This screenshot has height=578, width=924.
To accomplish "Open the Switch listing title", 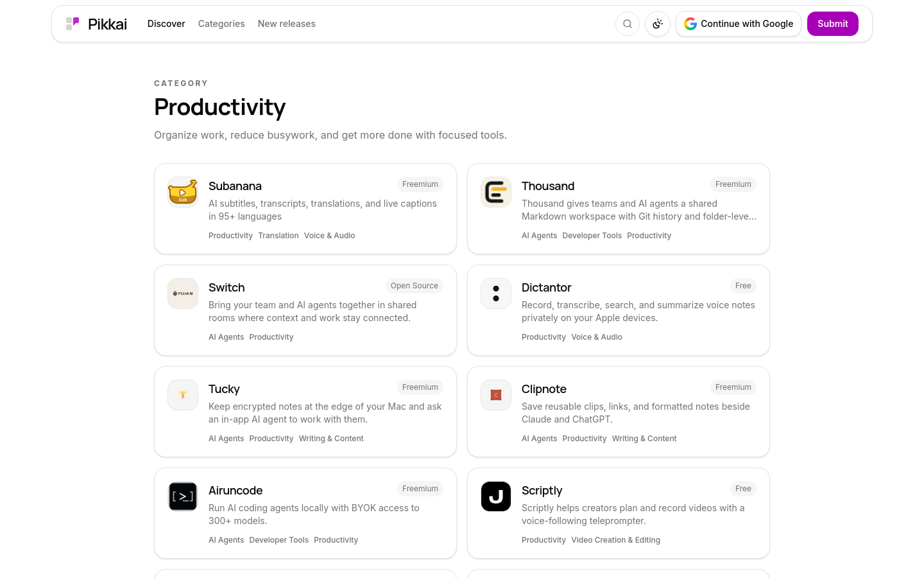I will click(x=227, y=288).
